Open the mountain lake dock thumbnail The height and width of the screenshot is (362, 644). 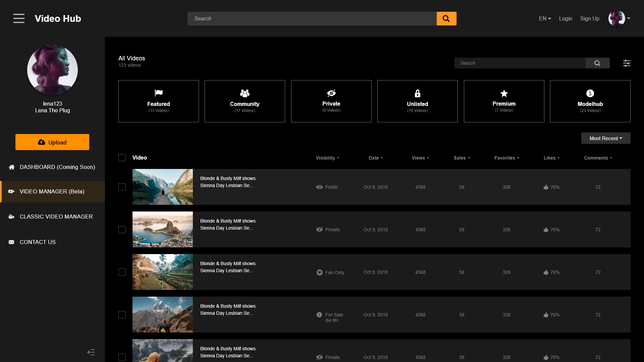163,187
